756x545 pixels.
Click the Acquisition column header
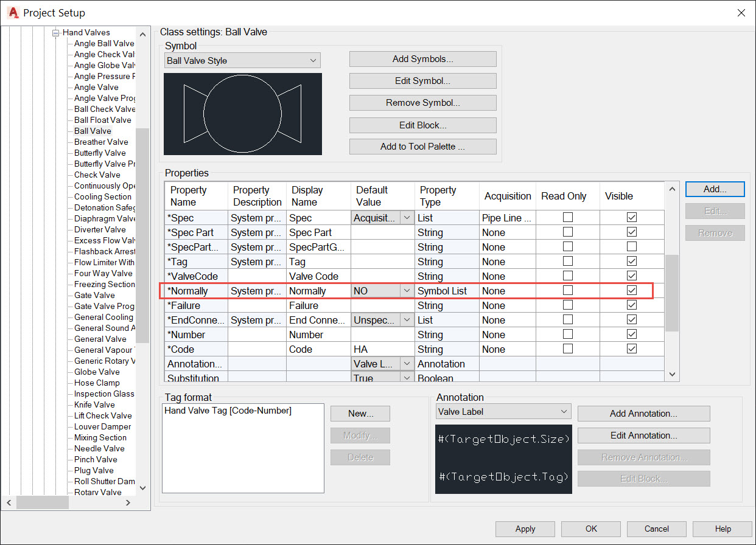pos(508,196)
